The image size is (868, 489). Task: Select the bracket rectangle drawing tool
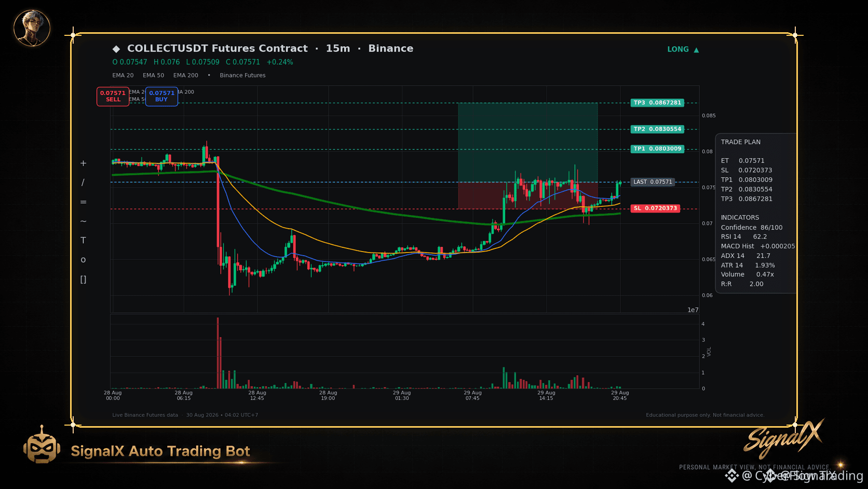click(83, 280)
